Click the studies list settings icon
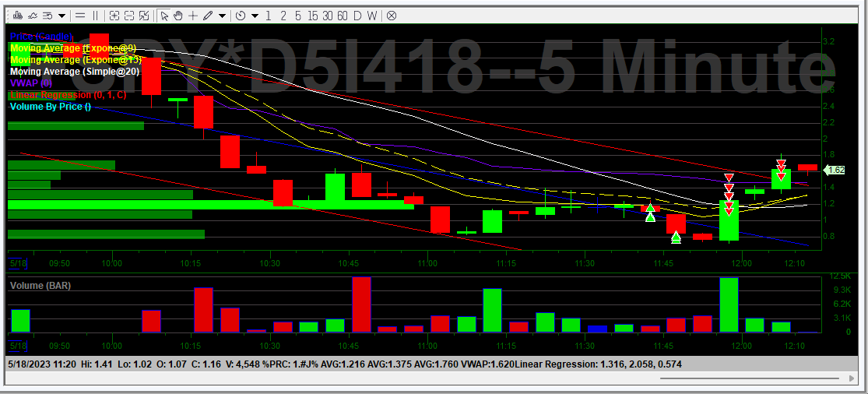The width and height of the screenshot is (868, 394). [x=48, y=16]
